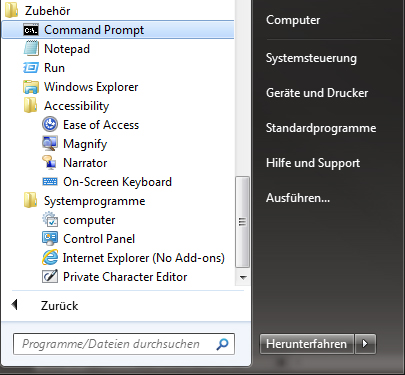
Task: Open the Run dialog icon
Action: click(31, 68)
